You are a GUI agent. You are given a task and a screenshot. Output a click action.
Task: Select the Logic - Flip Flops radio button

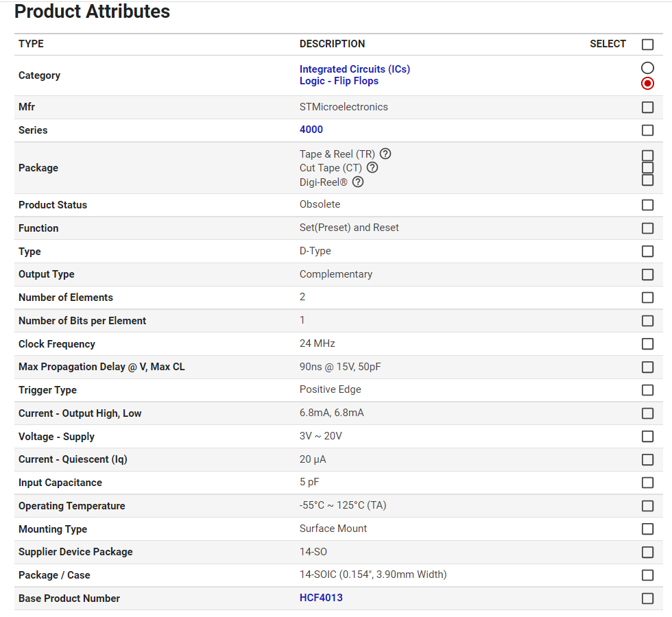pyautogui.click(x=647, y=84)
